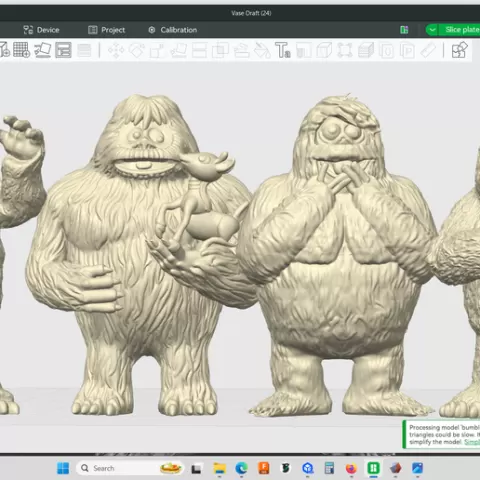Image resolution: width=480 pixels, height=480 pixels.
Task: Select the Lay on face tool
Action: pos(178,51)
